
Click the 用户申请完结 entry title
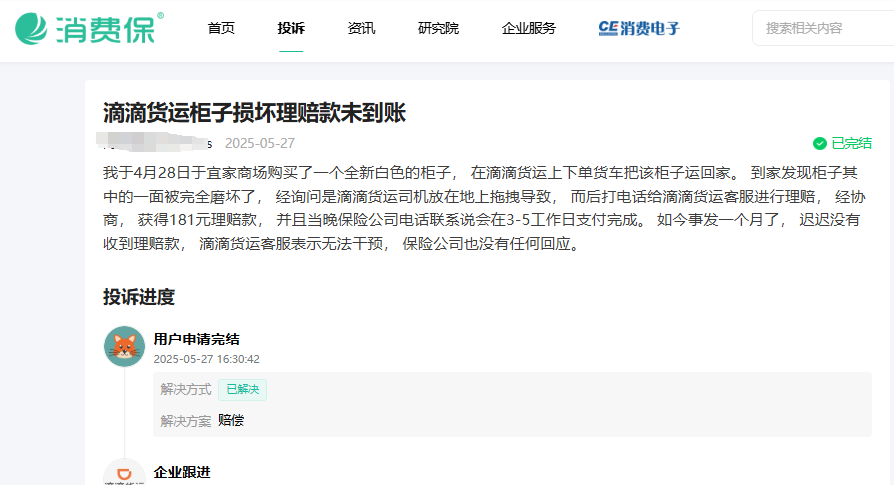(196, 339)
